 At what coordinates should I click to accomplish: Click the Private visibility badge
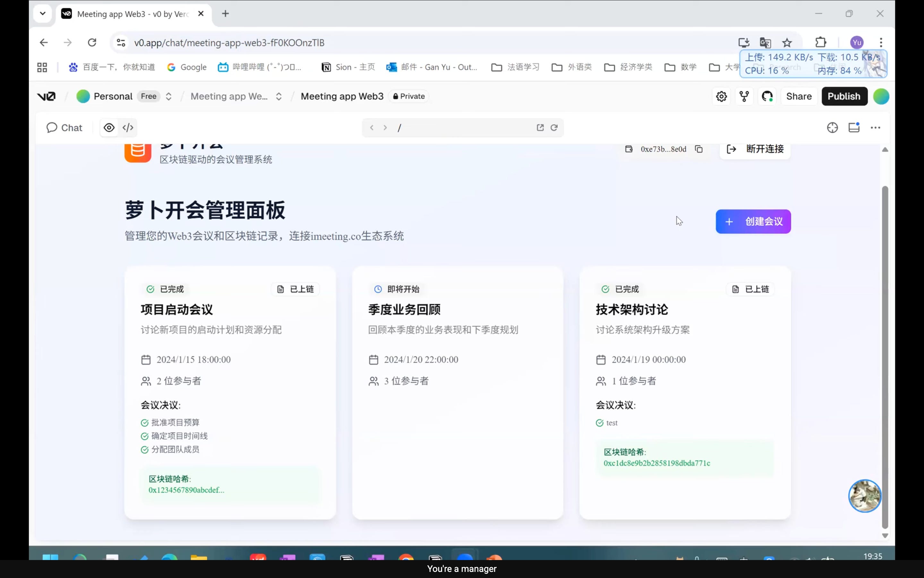pyautogui.click(x=409, y=96)
